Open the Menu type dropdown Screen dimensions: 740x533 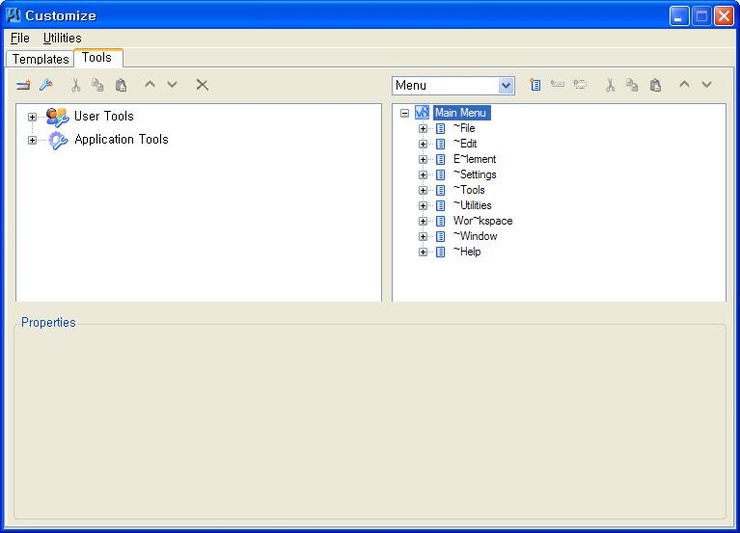pos(506,86)
